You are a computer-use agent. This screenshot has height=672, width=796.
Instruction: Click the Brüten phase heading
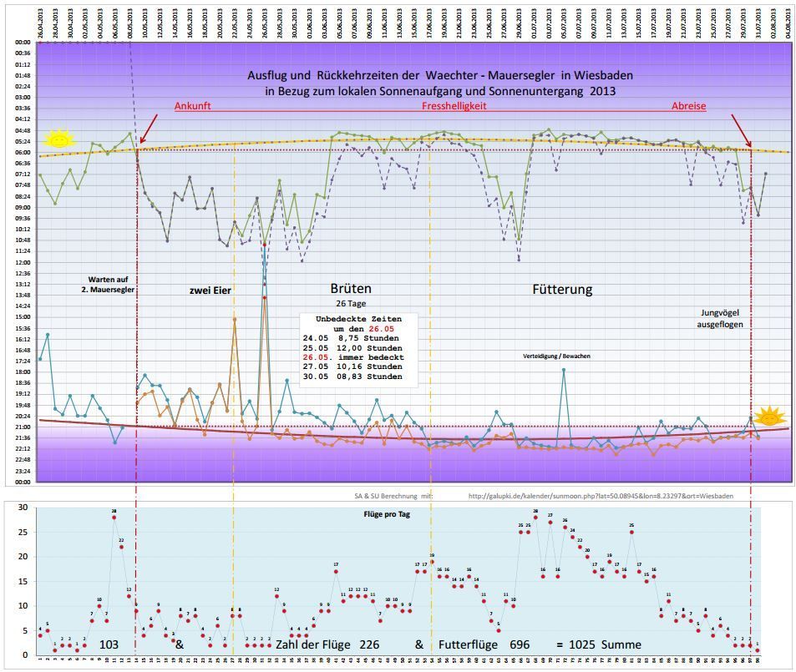pyautogui.click(x=350, y=289)
